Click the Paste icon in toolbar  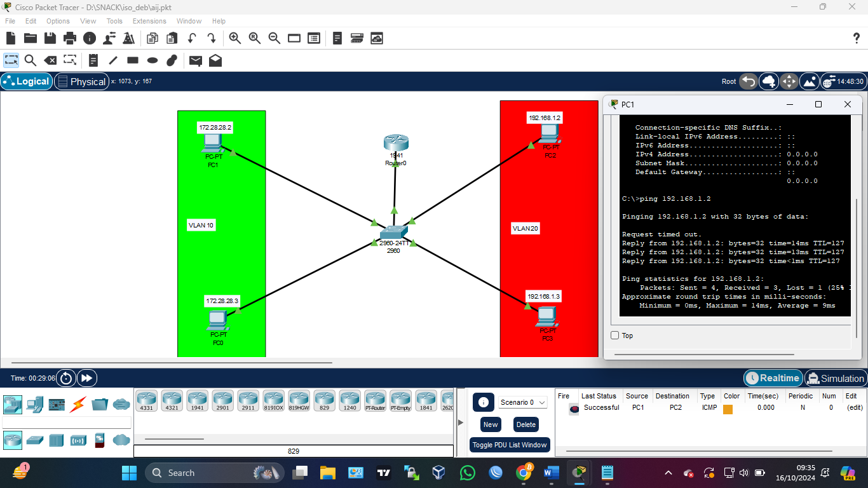pyautogui.click(x=172, y=38)
